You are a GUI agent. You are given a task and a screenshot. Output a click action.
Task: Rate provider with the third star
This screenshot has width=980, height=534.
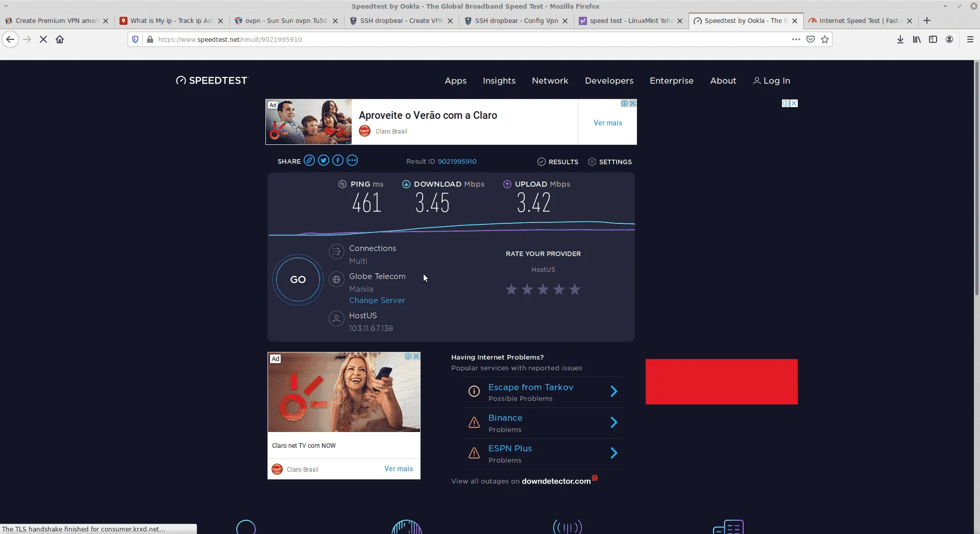point(543,290)
